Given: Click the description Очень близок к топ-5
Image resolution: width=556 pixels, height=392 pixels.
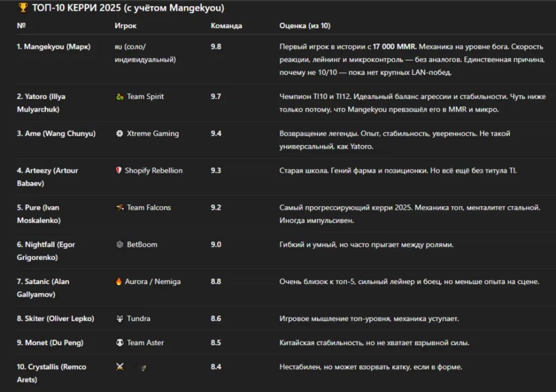Looking at the screenshot, I should (409, 281).
